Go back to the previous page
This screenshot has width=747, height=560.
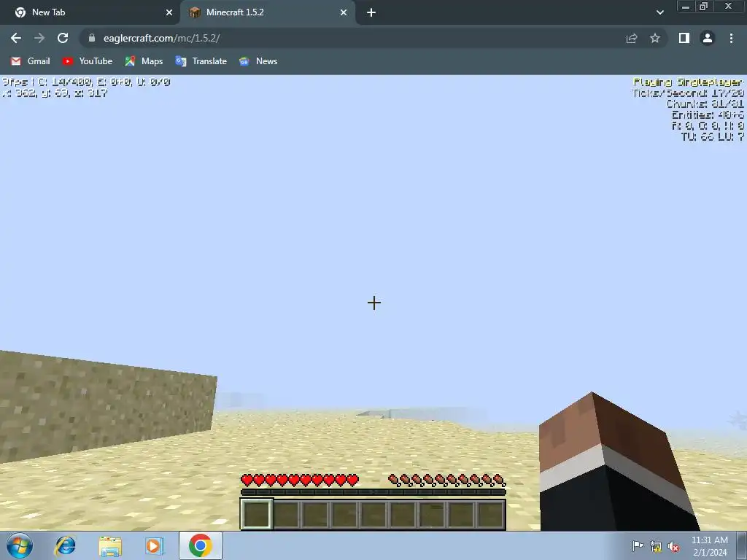click(x=16, y=38)
